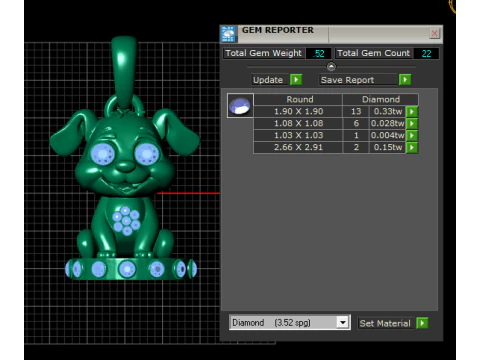Close the Gem Reporter panel
480x360 pixels.
click(435, 33)
